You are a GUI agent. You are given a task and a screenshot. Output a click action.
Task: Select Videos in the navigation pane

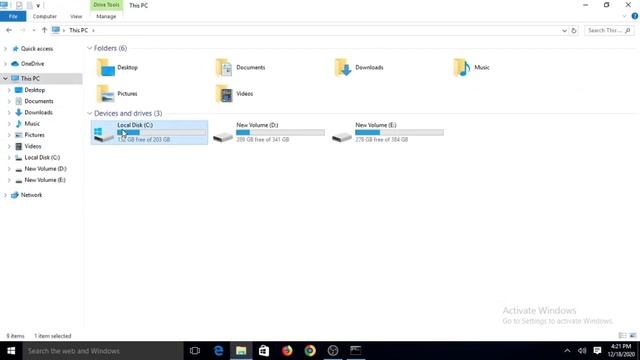pyautogui.click(x=33, y=146)
